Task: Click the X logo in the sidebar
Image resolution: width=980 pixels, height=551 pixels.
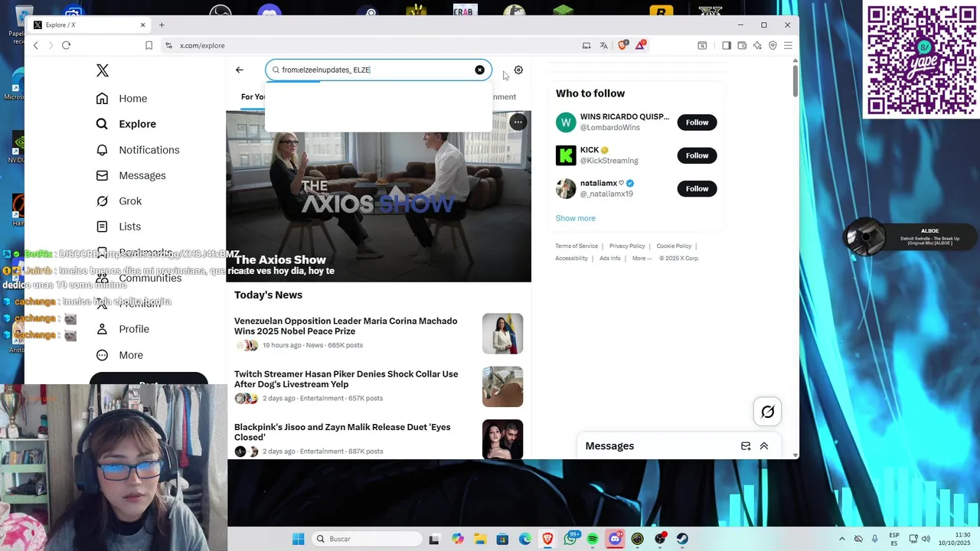Action: click(x=103, y=70)
